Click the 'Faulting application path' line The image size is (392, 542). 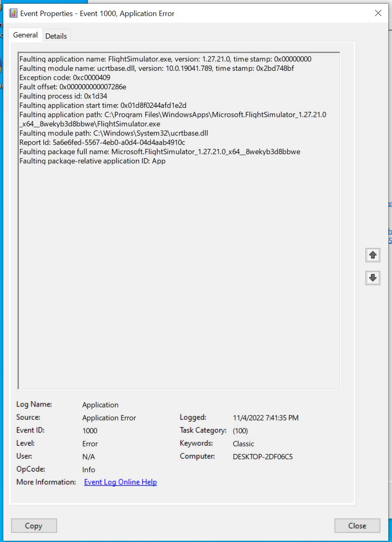tap(173, 115)
